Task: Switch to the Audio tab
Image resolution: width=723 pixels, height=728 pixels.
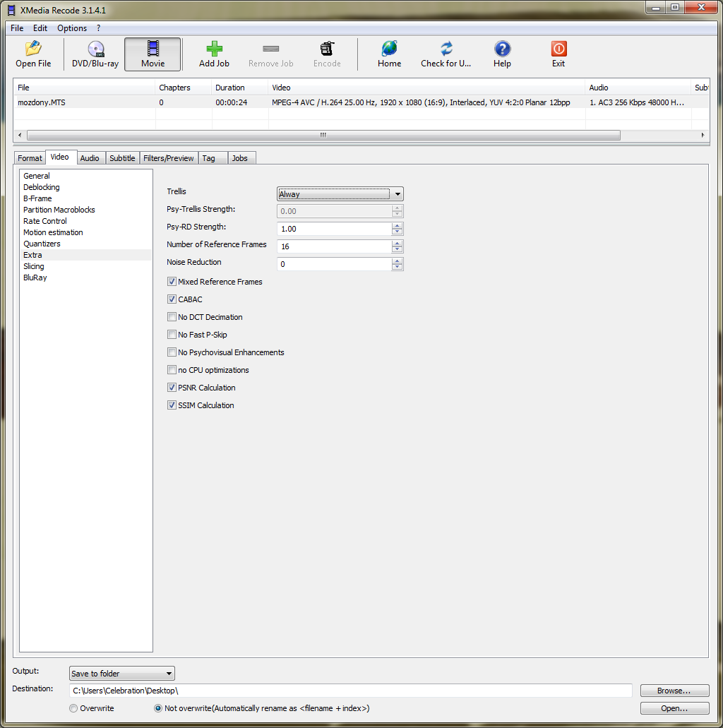Action: (x=90, y=158)
